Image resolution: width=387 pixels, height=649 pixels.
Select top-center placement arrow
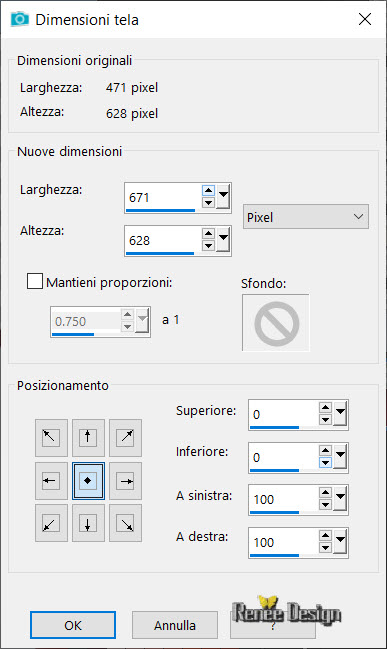tap(88, 437)
